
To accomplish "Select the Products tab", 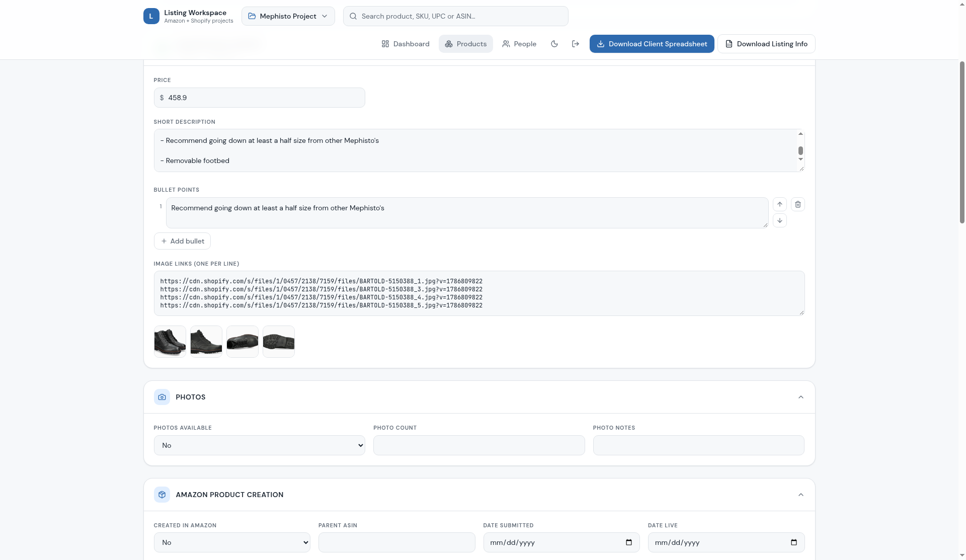I will click(x=466, y=44).
